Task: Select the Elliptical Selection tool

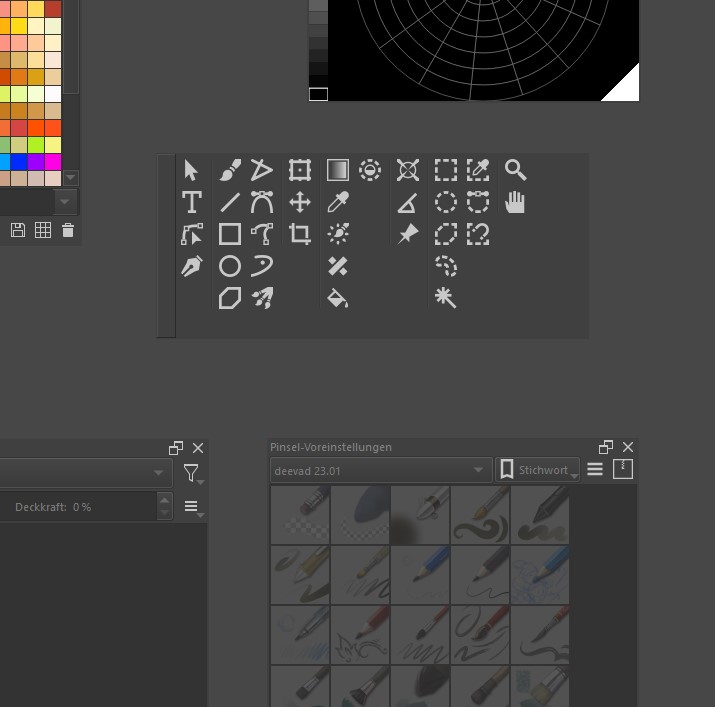Action: click(446, 202)
